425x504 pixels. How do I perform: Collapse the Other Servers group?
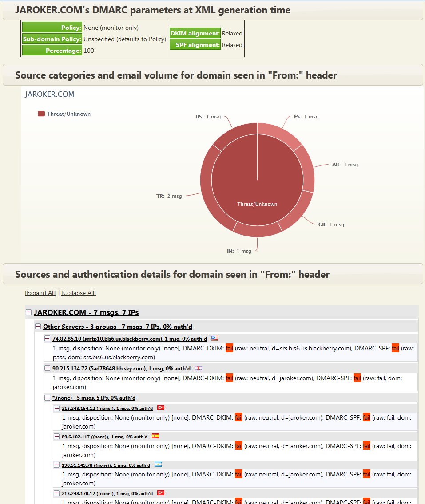(38, 327)
